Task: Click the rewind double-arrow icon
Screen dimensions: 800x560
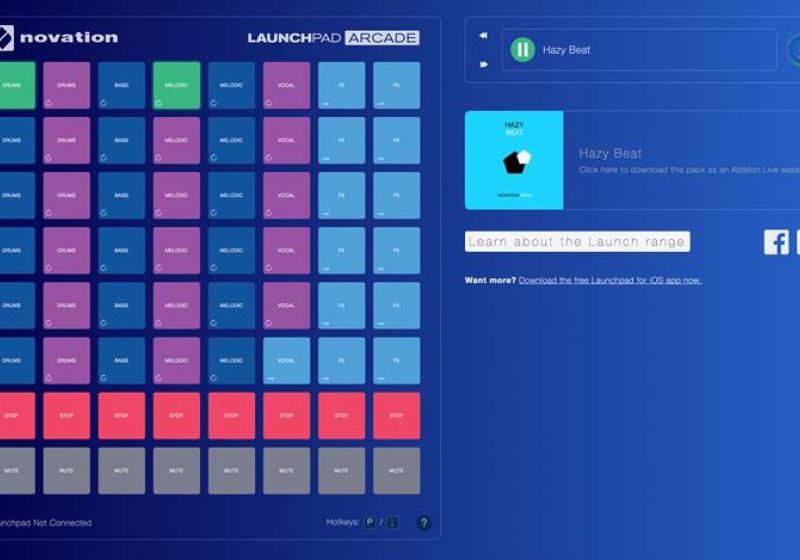Action: (483, 35)
